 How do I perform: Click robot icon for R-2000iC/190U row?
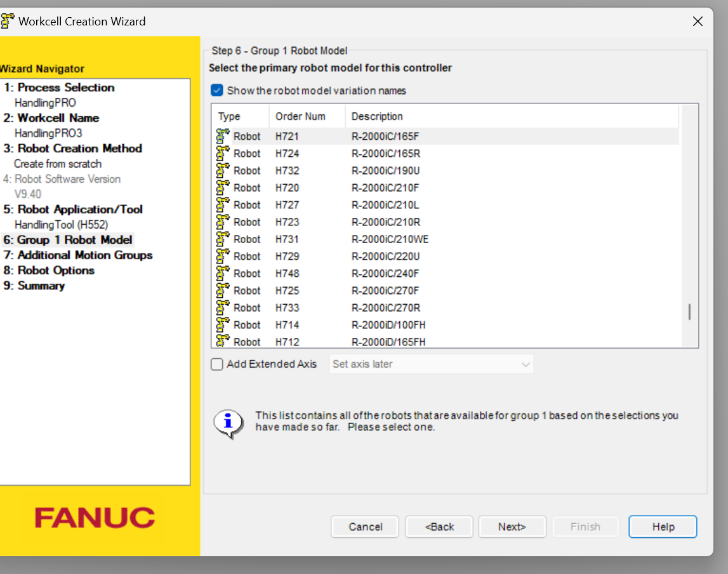223,170
